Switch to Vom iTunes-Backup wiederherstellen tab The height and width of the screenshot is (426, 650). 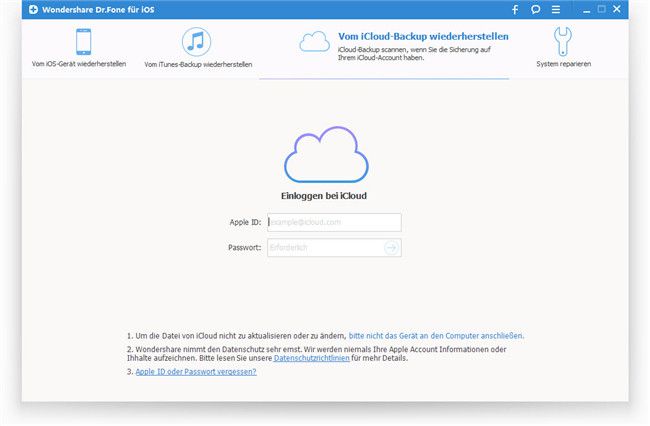198,64
